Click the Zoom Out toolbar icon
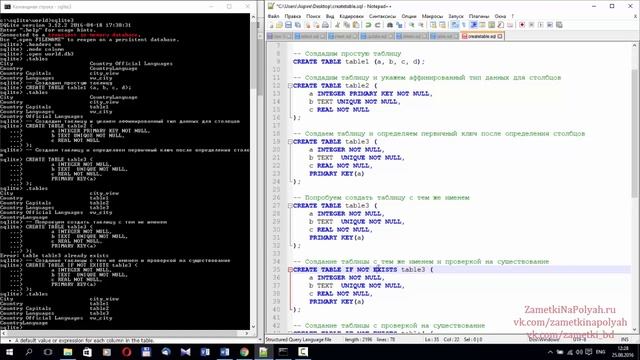The image size is (640, 360). (x=421, y=25)
